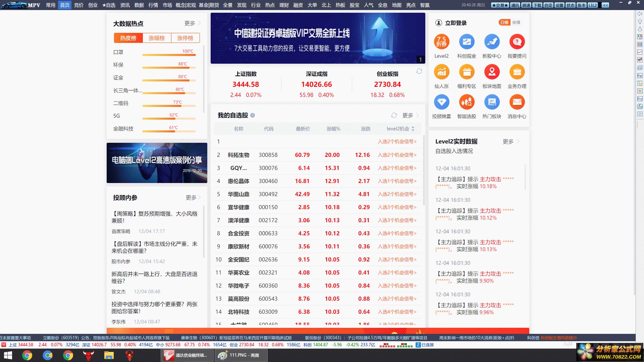644x362 pixels.
Task: Click the 测速 toolbar button
Action: point(526,5)
